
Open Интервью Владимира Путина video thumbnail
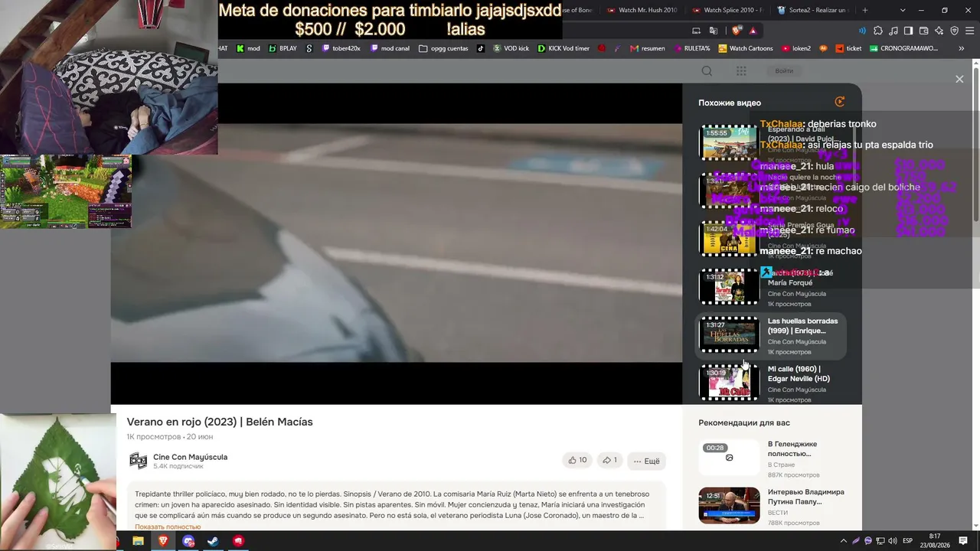(x=729, y=505)
